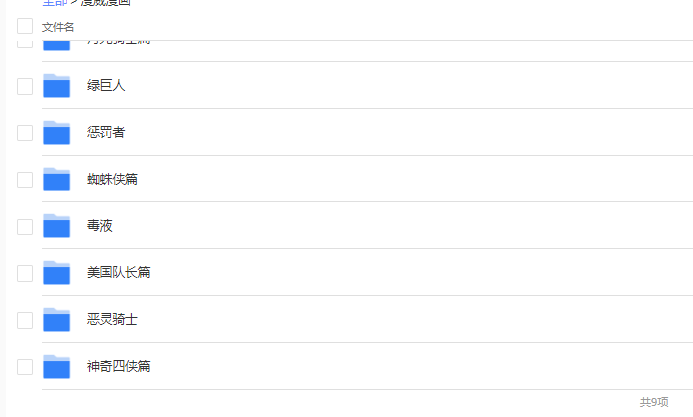Click the 恶灵骑士 folder icon
Screen dimensions: 693x417
56,320
